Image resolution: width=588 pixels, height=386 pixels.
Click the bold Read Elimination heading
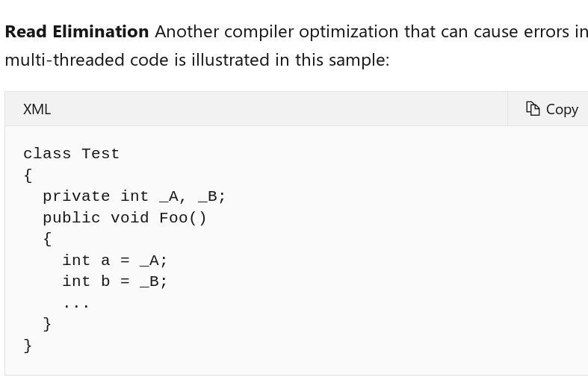[77, 32]
